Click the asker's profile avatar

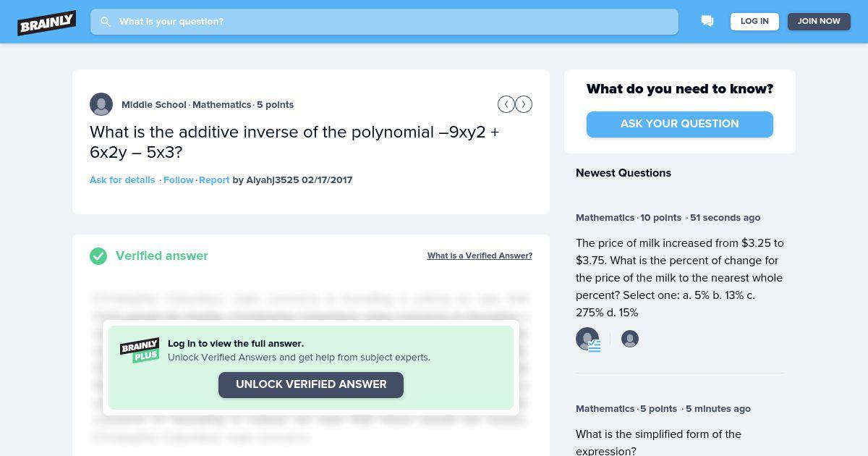click(101, 104)
